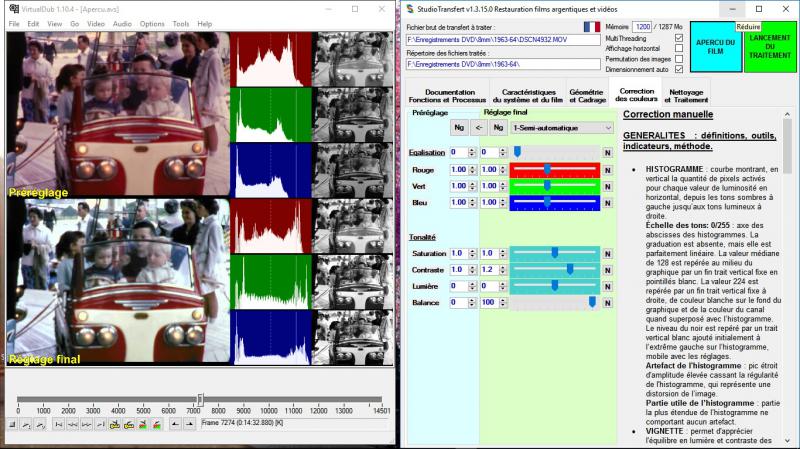Scan backward for scene change in VirtualDub
The height and width of the screenshot is (449, 800).
[x=143, y=424]
